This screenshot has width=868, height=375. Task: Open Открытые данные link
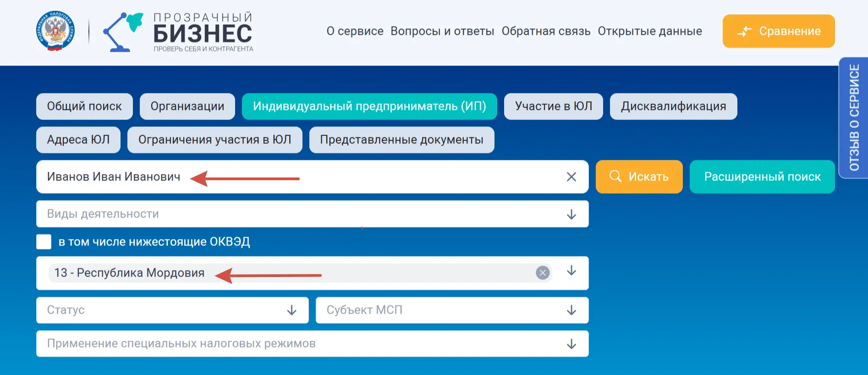(650, 31)
